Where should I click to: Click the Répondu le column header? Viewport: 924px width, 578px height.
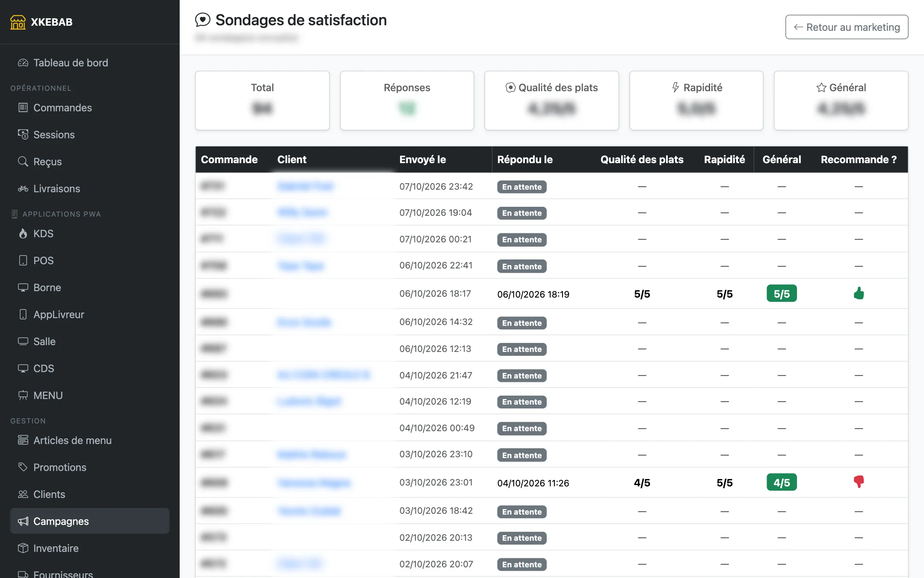525,159
